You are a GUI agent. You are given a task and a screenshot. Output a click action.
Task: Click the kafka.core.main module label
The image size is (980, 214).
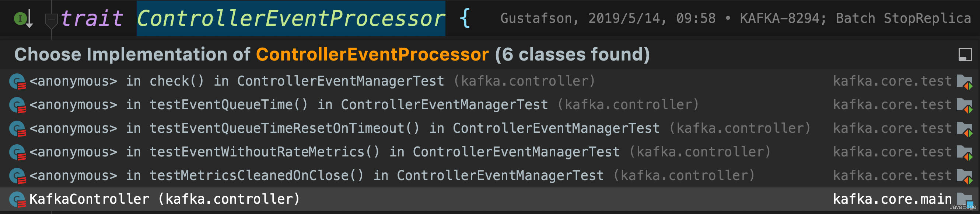pos(892,199)
